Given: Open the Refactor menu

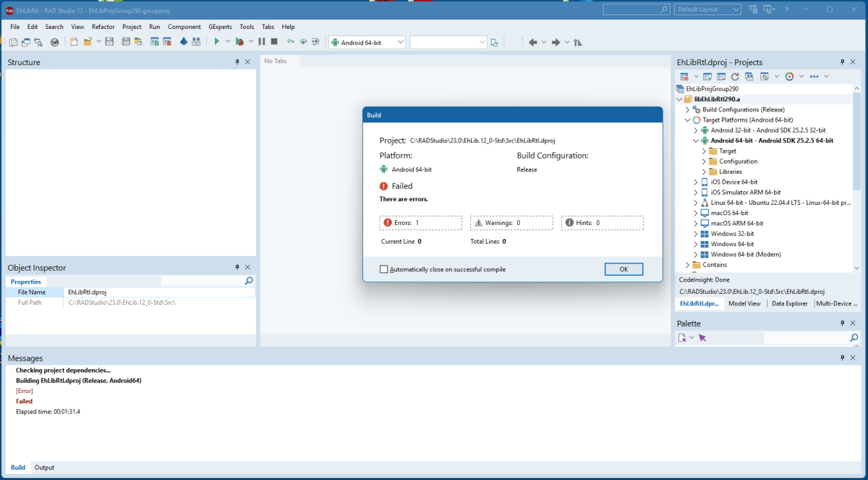Looking at the screenshot, I should click(x=103, y=27).
